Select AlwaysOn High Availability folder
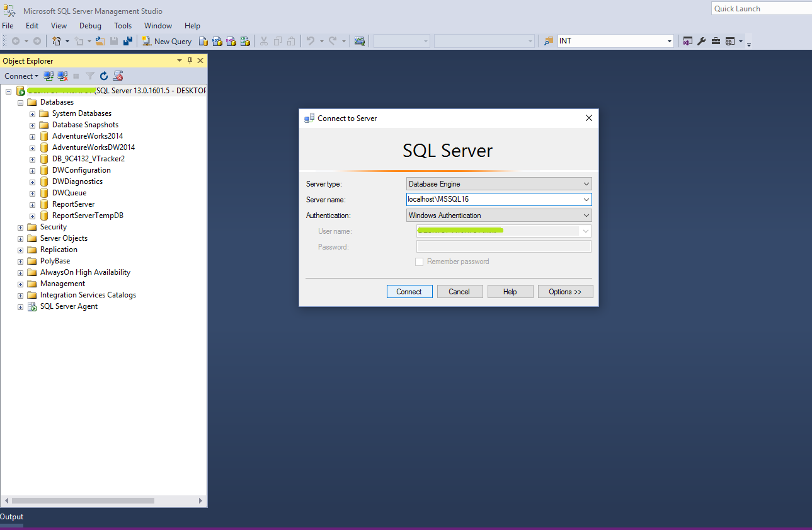This screenshot has height=530, width=812. pyautogui.click(x=85, y=272)
